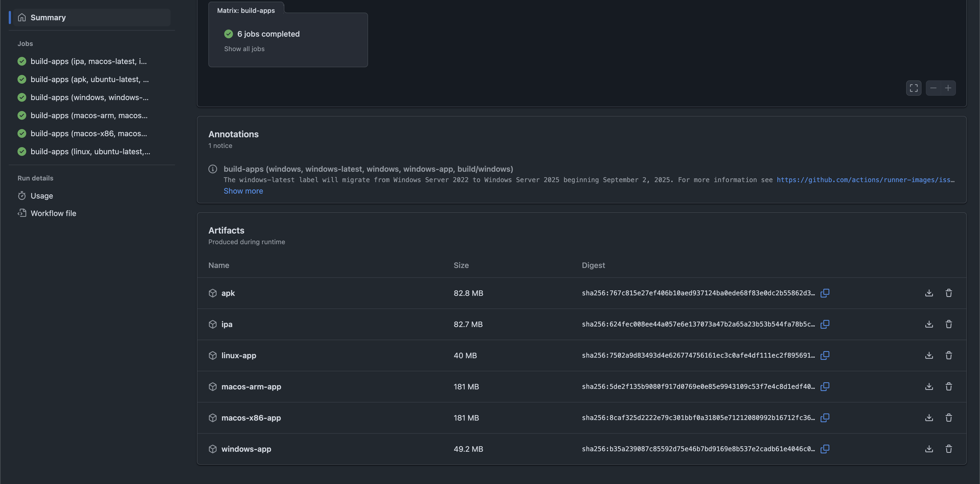Zoom in the workflow graph

coord(948,88)
